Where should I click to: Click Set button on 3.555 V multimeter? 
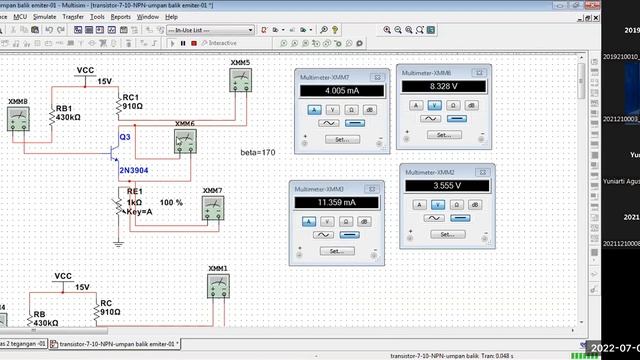(x=448, y=235)
